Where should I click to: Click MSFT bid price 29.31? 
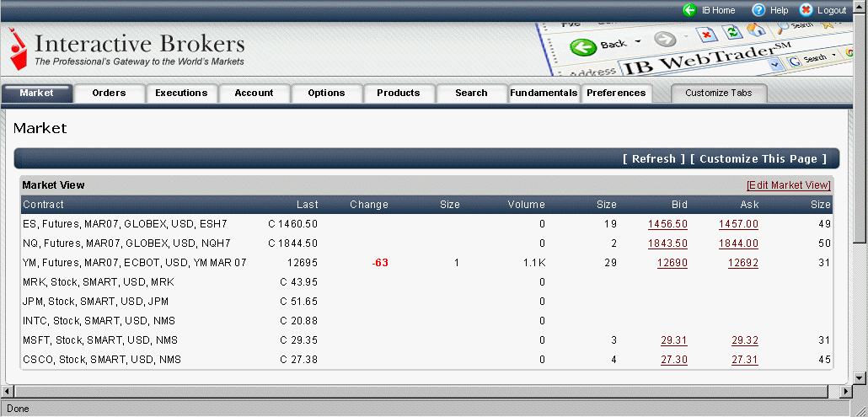click(674, 340)
